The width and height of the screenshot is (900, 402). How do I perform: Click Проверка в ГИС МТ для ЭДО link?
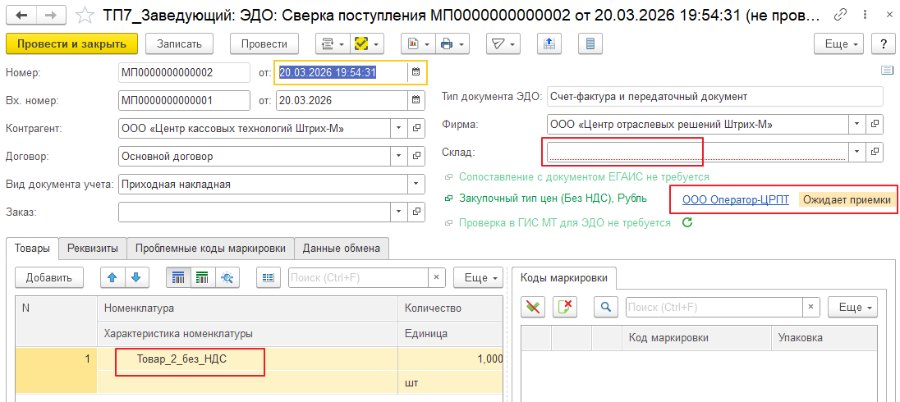(x=564, y=223)
